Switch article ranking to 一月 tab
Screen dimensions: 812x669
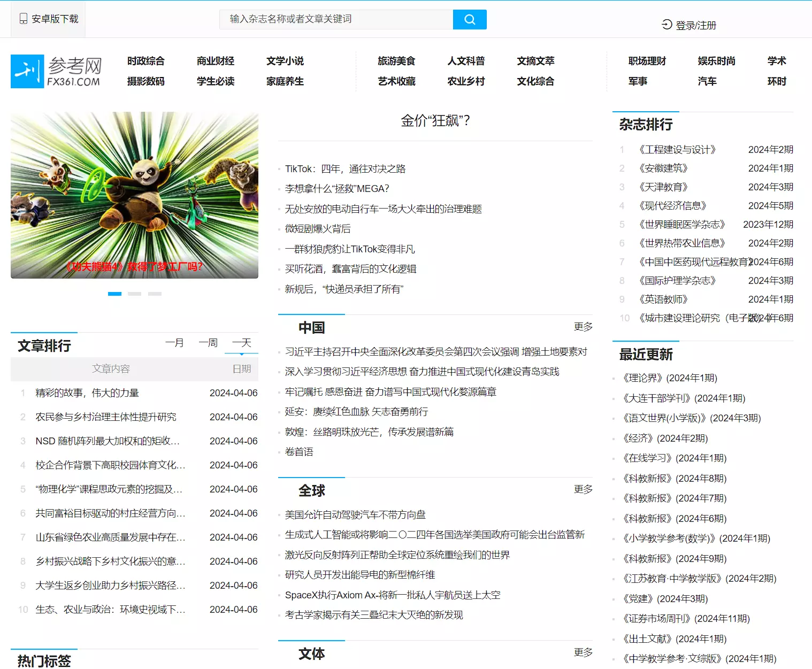174,343
